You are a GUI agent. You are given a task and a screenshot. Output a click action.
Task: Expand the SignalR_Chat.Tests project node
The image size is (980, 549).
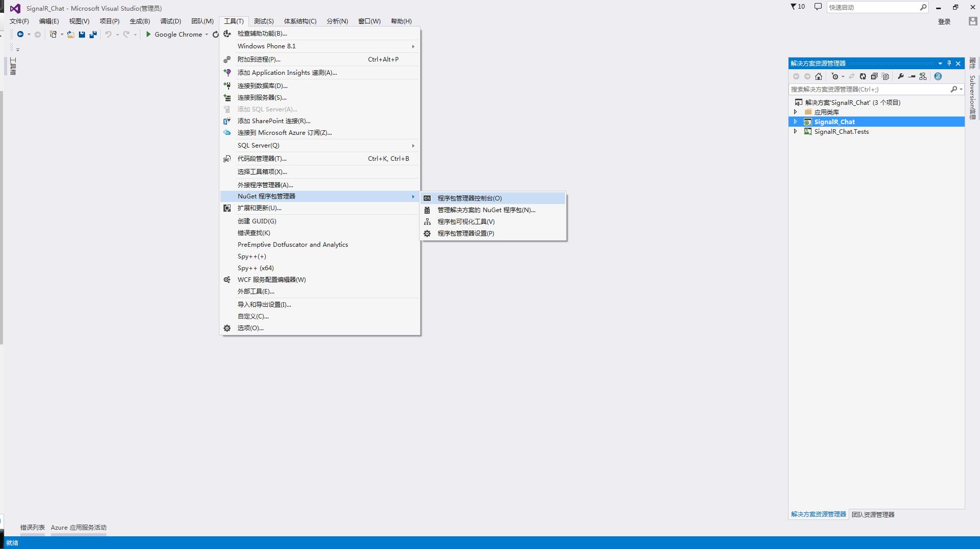[x=796, y=131]
